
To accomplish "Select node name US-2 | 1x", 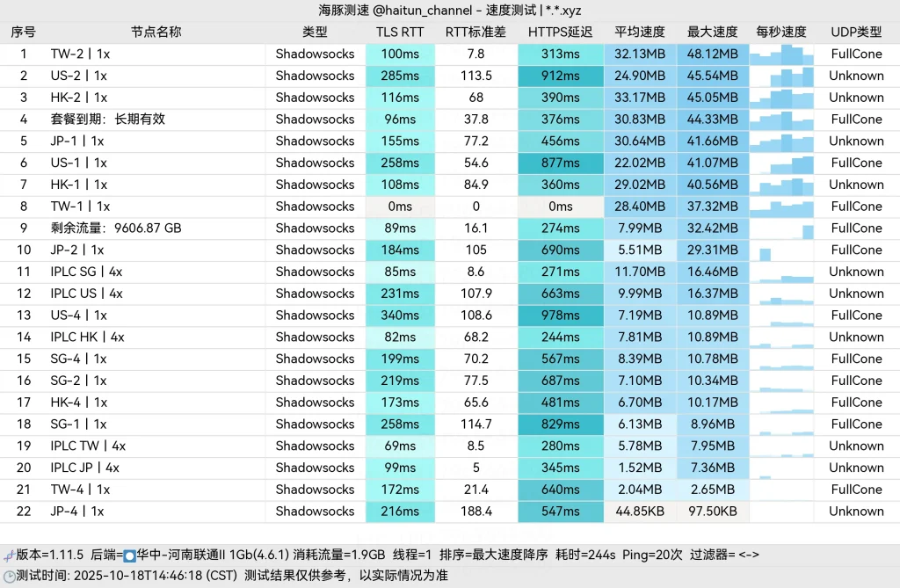I will click(x=78, y=76).
